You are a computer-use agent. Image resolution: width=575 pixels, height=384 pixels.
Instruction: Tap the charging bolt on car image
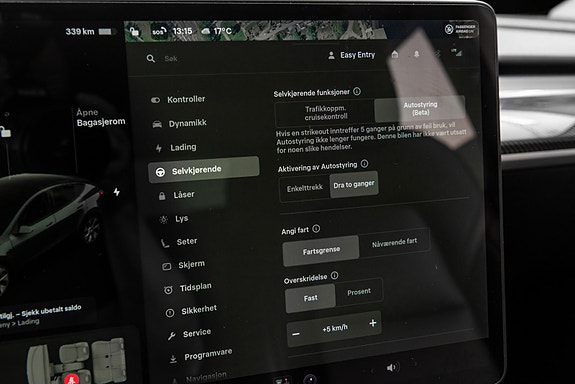coord(117,192)
